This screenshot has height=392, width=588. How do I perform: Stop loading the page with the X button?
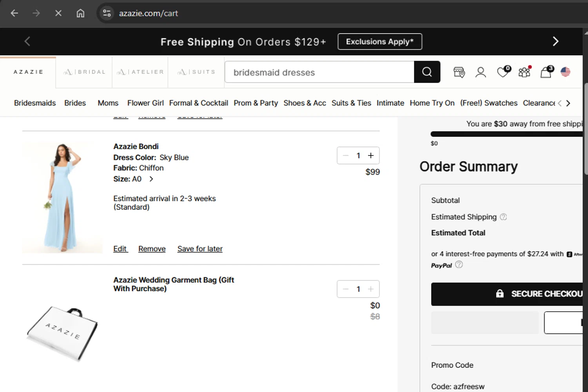pos(58,13)
